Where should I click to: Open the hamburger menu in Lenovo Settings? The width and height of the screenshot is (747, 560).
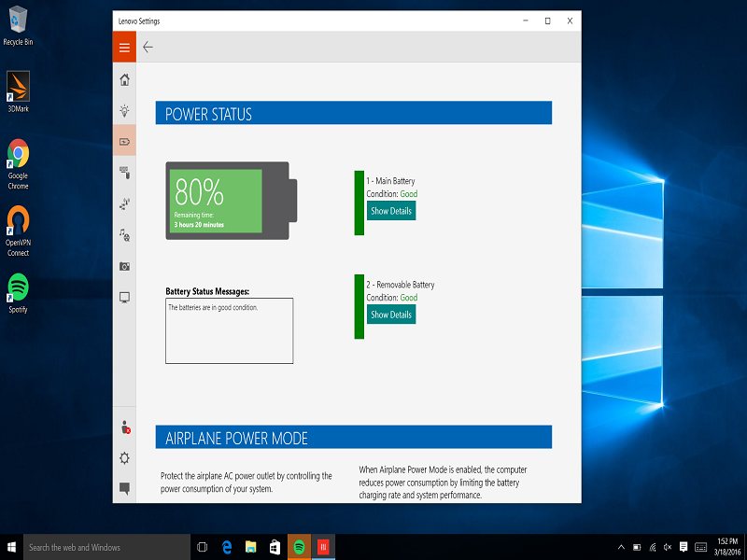[124, 48]
